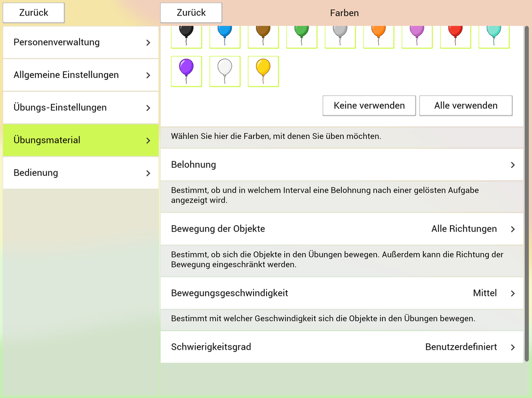532x398 pixels.
Task: Open Personenverwaltung menu entry
Action: tap(81, 43)
